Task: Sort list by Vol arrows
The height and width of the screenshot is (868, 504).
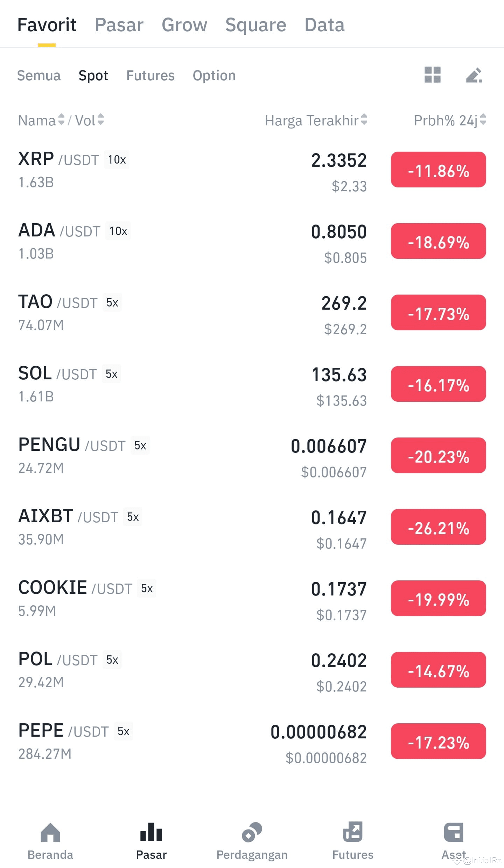Action: pyautogui.click(x=100, y=119)
